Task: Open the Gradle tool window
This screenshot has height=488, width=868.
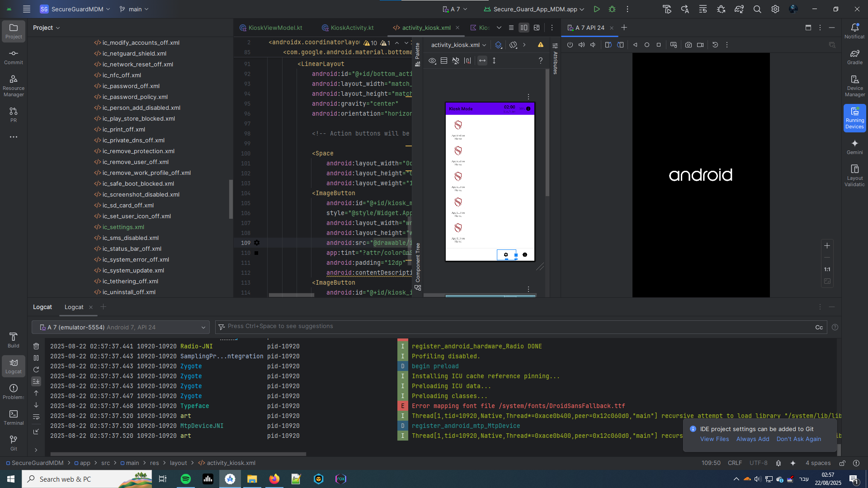Action: (854, 57)
